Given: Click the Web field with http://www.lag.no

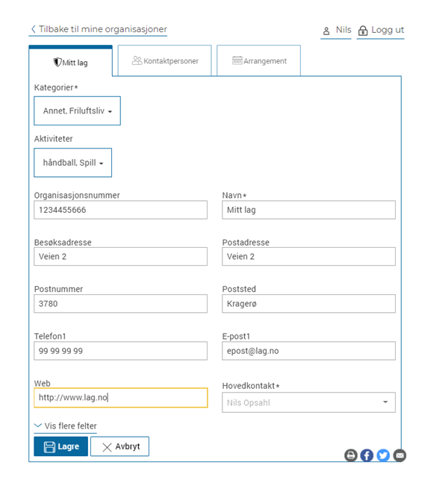Looking at the screenshot, I should coord(120,398).
